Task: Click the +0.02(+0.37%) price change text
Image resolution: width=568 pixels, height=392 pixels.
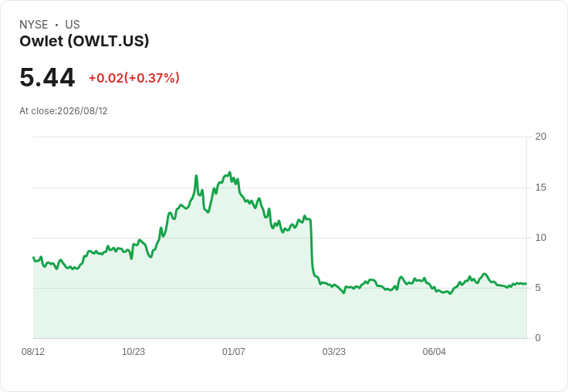Action: point(134,78)
